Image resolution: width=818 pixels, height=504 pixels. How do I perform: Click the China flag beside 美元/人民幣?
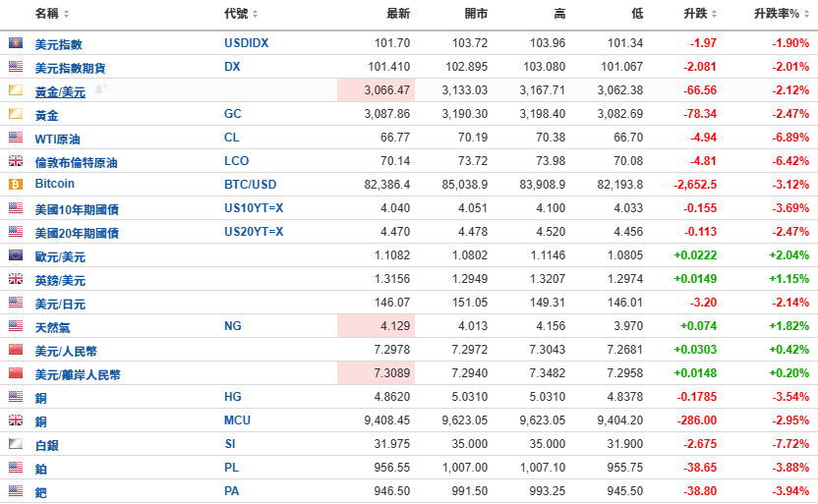coord(16,349)
